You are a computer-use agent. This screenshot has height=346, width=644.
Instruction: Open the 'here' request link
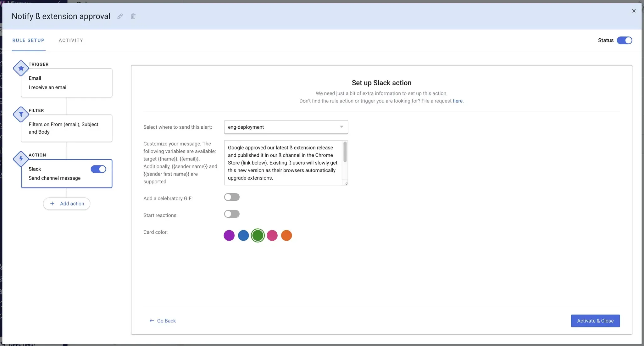pos(458,101)
